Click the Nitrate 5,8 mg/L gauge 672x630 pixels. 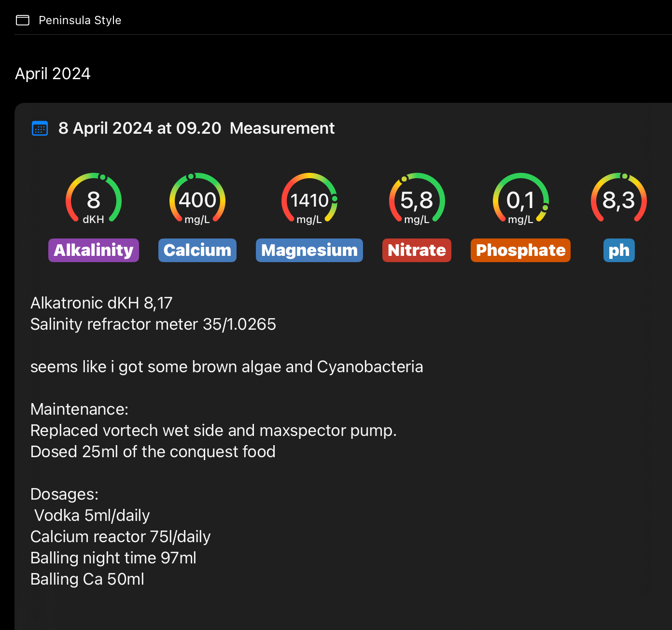click(417, 199)
